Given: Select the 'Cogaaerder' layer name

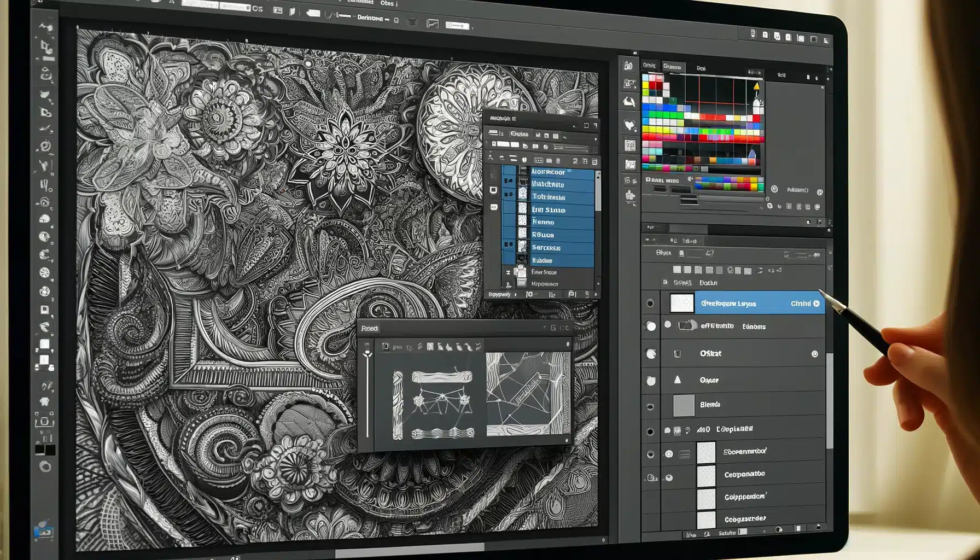Looking at the screenshot, I should [745, 519].
